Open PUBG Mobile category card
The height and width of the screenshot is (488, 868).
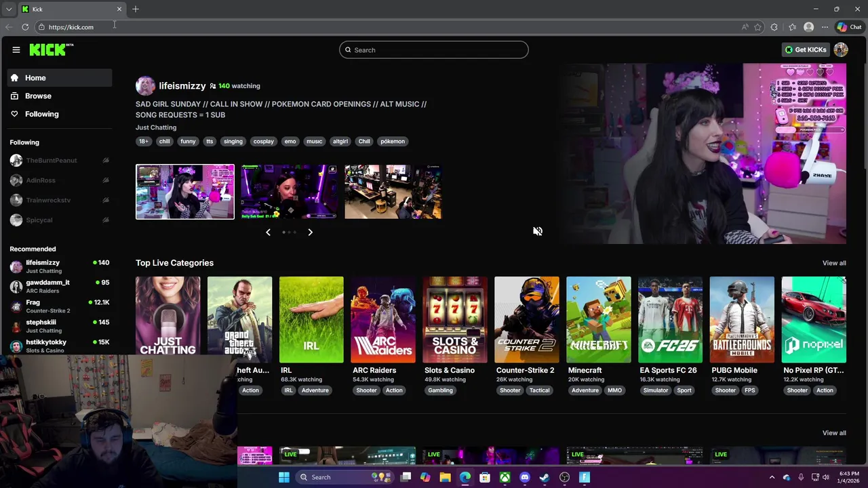(742, 320)
